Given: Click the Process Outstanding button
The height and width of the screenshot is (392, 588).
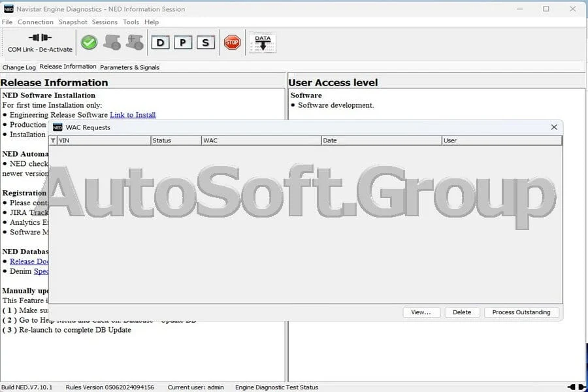Looking at the screenshot, I should click(521, 312).
